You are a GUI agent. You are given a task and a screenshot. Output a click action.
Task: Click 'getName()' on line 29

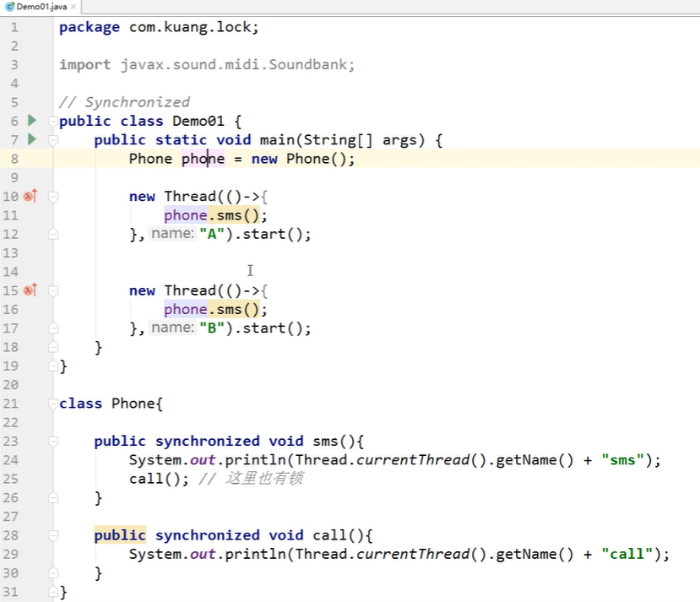point(534,554)
